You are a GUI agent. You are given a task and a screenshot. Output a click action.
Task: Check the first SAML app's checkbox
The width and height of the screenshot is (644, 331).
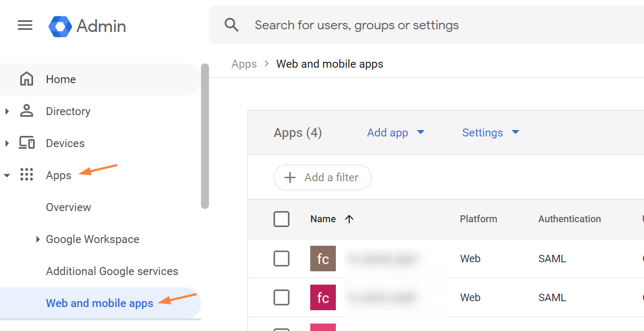[281, 258]
